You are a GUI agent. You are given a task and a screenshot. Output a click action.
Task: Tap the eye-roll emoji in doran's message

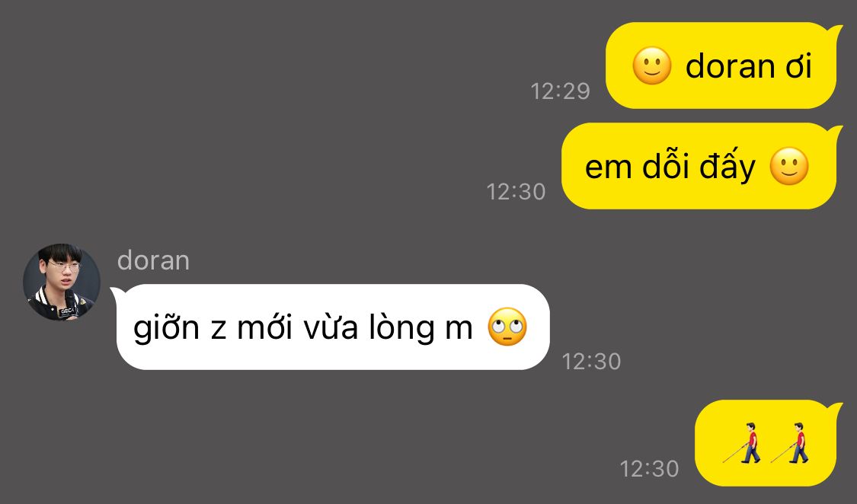(x=507, y=327)
